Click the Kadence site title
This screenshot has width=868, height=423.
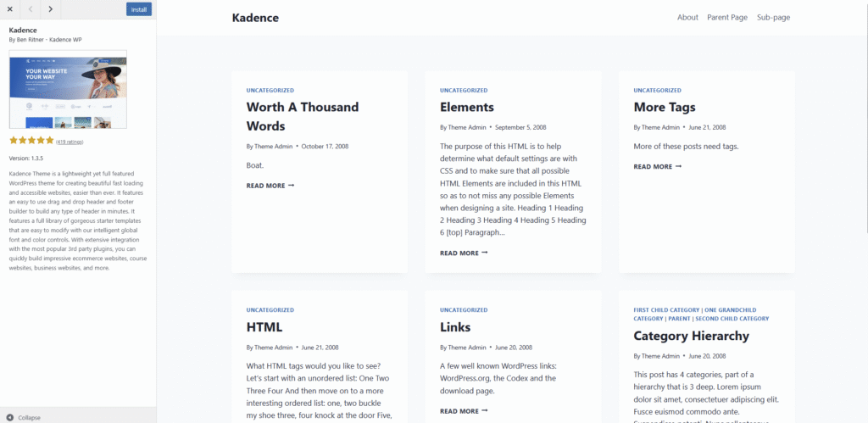point(255,18)
